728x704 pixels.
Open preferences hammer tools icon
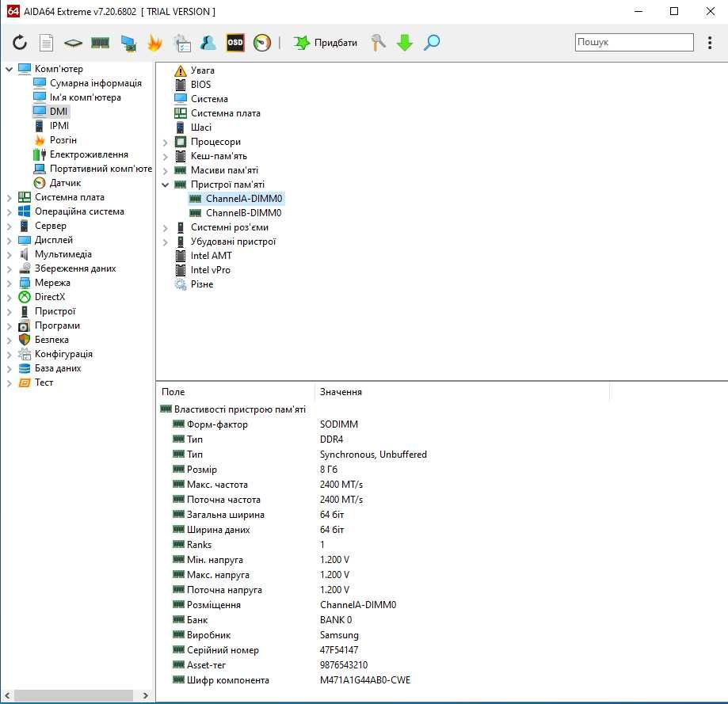pyautogui.click(x=378, y=43)
